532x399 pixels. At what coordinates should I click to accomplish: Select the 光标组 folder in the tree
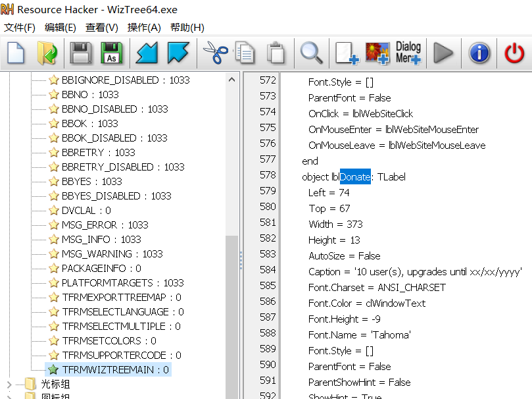55,384
